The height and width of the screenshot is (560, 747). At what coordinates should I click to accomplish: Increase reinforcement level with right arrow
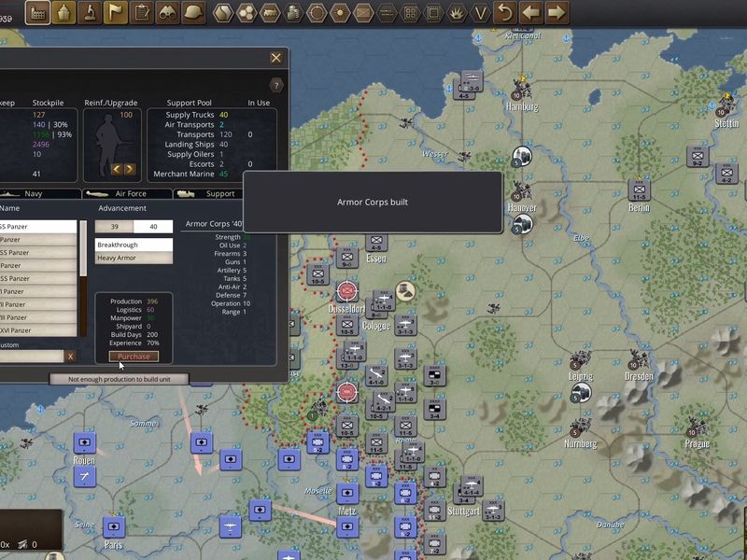(130, 169)
